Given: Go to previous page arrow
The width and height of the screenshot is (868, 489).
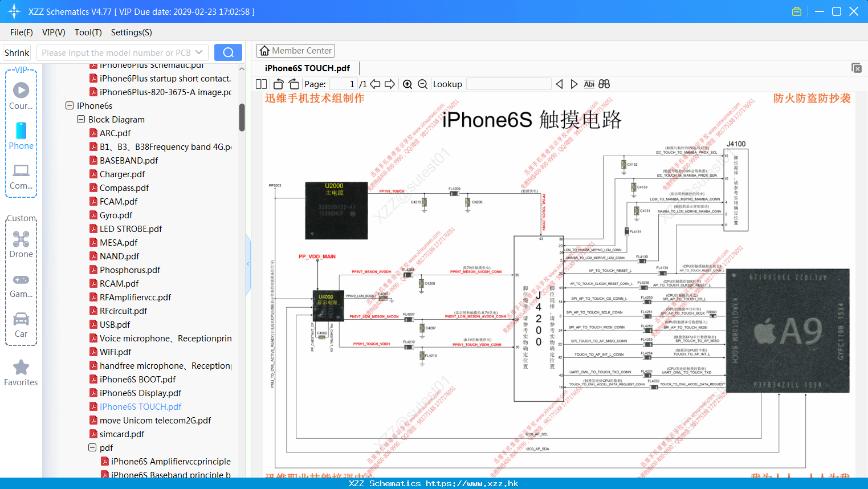Looking at the screenshot, I should [375, 84].
